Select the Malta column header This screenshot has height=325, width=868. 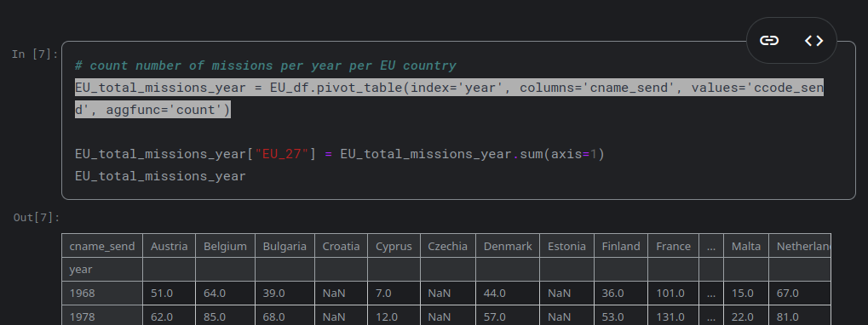(x=745, y=246)
